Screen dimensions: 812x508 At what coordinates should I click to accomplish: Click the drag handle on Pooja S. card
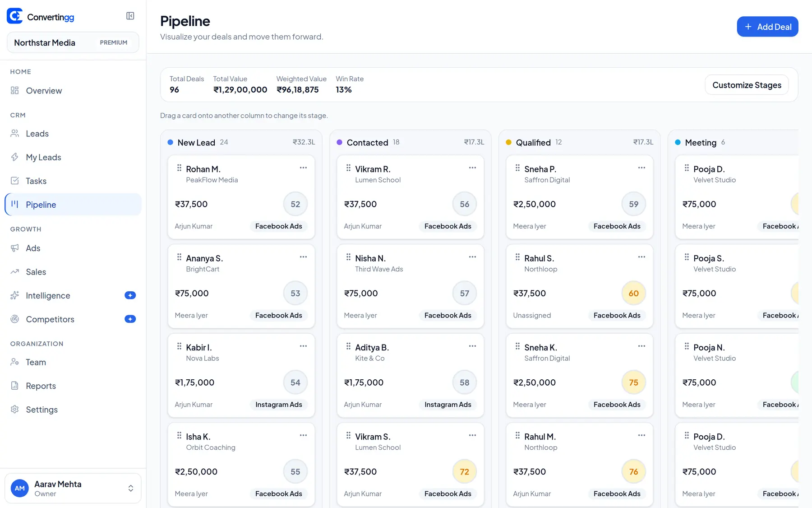(x=687, y=257)
